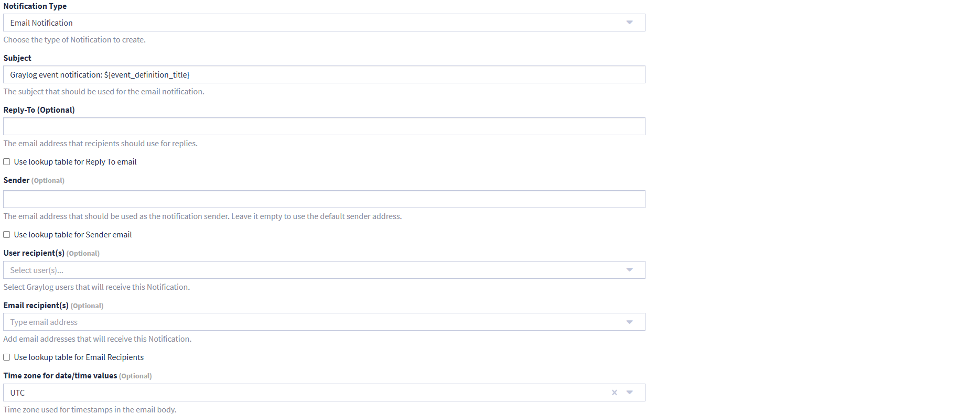Open the time zone dropdown arrow

point(629,393)
